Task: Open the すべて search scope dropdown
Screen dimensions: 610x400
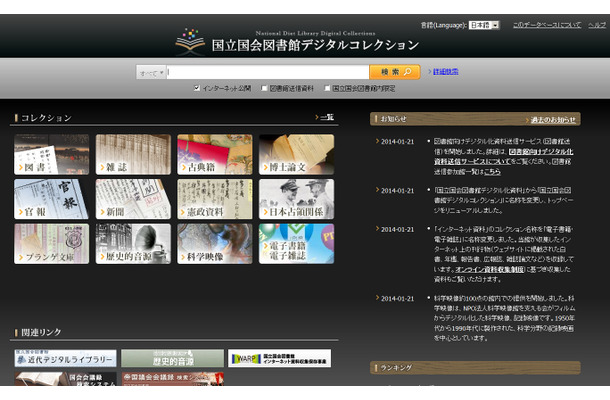Action: pyautogui.click(x=151, y=72)
